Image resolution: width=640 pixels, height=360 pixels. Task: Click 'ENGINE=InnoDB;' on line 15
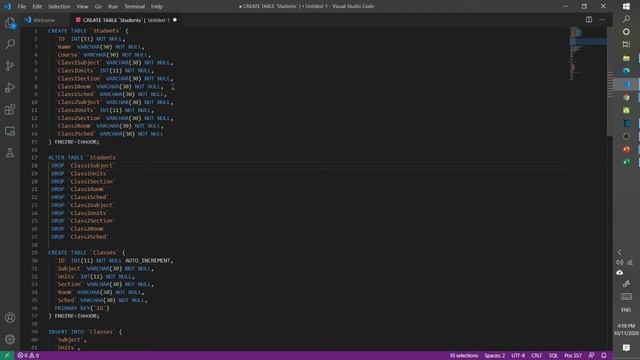pos(76,142)
